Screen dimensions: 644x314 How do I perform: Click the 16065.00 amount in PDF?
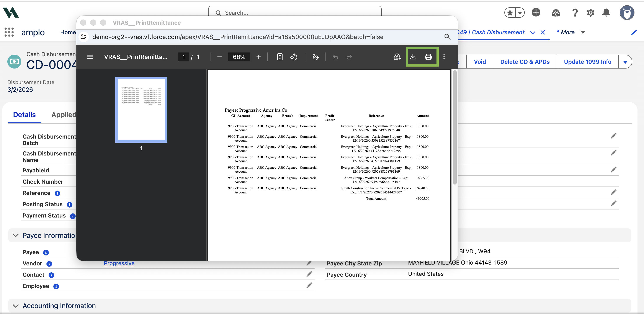point(422,178)
